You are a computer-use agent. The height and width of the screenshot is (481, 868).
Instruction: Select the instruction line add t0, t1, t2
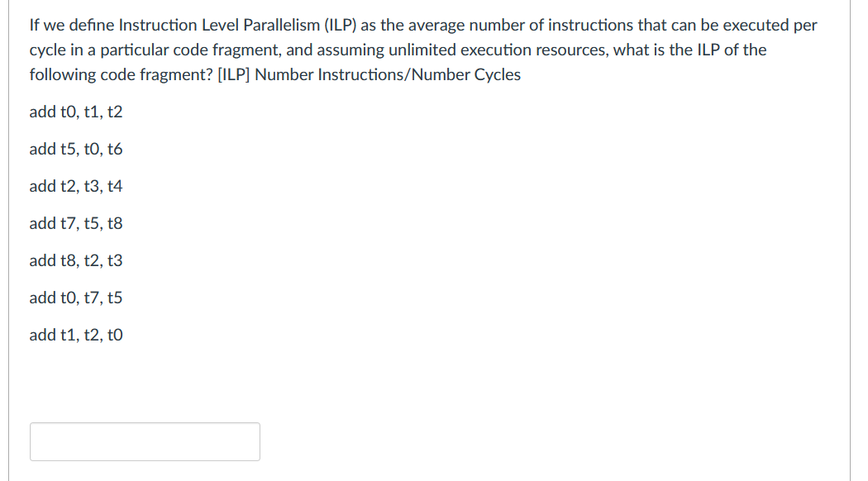pyautogui.click(x=76, y=112)
